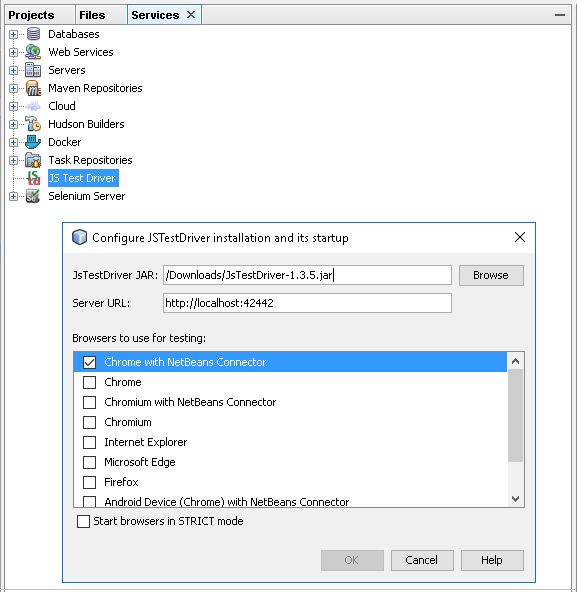577x592 pixels.
Task: Click the JS Test Driver icon
Action: tap(33, 178)
